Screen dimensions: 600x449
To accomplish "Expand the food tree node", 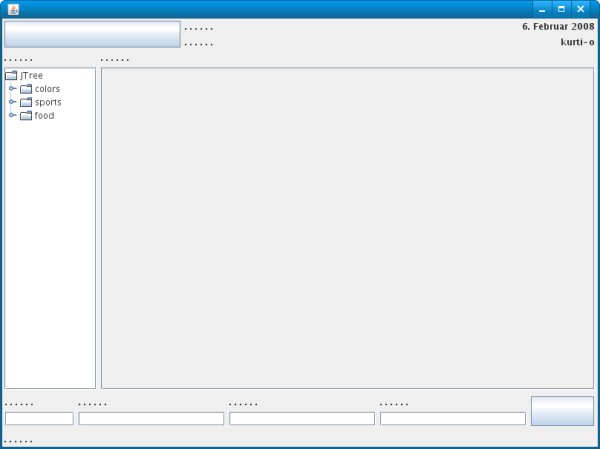I will tap(12, 115).
